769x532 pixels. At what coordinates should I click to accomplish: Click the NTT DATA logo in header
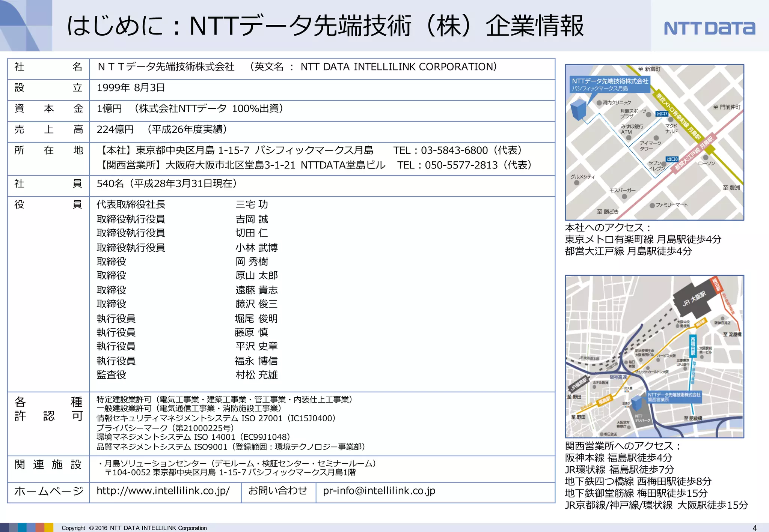coord(709,29)
